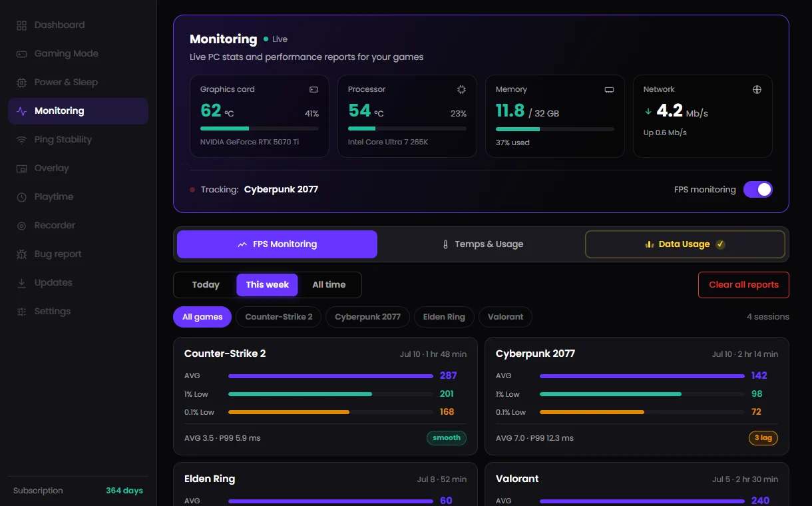812x506 pixels.
Task: Open the Cyberpunk 2077 session card title
Action: [x=535, y=354]
